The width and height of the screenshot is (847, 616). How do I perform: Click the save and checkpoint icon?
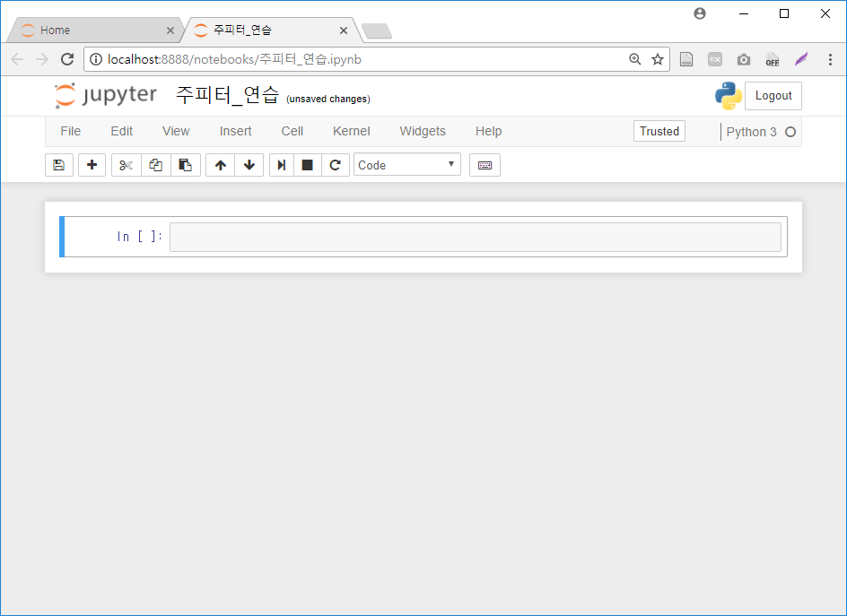click(x=59, y=165)
